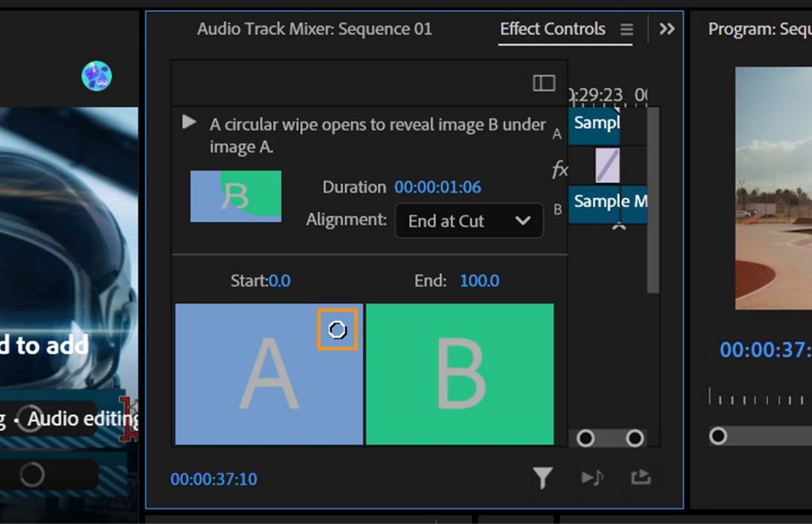Select the purple transition block in the mini timeline
The height and width of the screenshot is (524, 812).
tap(609, 164)
